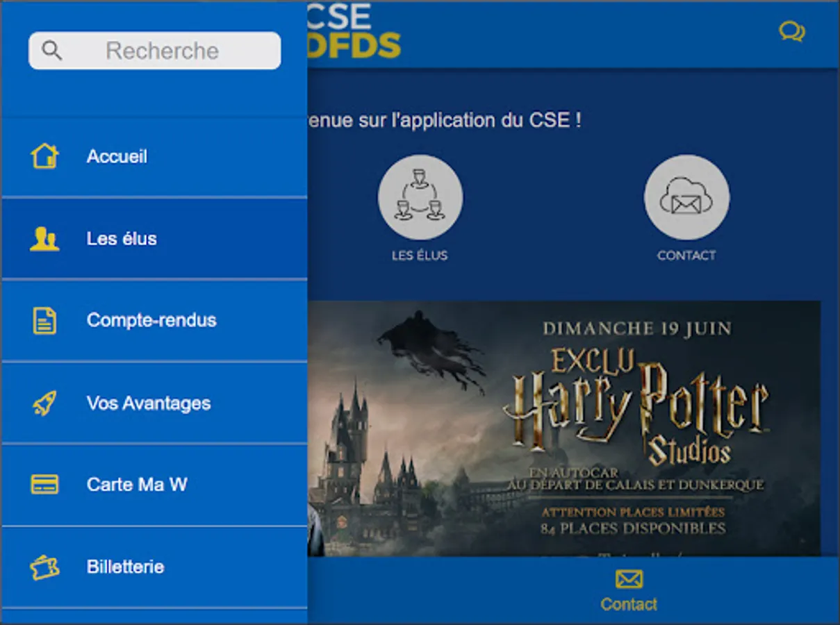Open the Accueil menu entry
The image size is (840, 625).
coord(154,157)
